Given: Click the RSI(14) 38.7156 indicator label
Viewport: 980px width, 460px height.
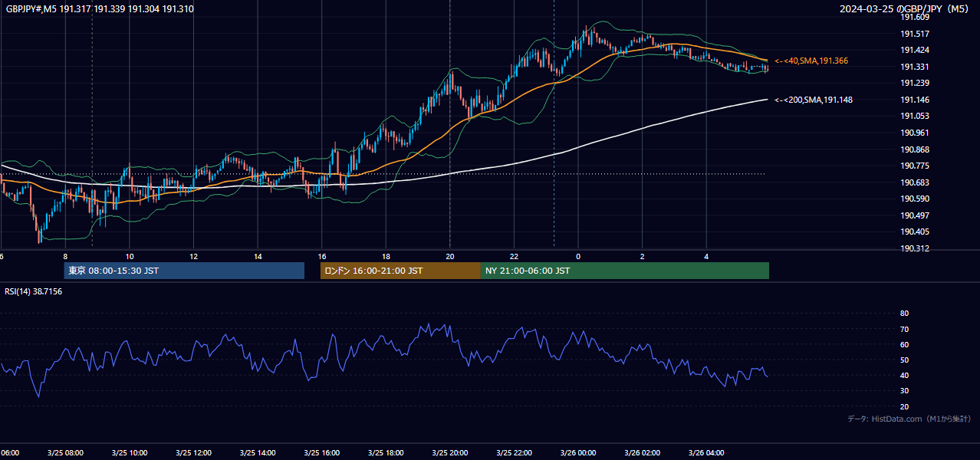Looking at the screenshot, I should (34, 291).
